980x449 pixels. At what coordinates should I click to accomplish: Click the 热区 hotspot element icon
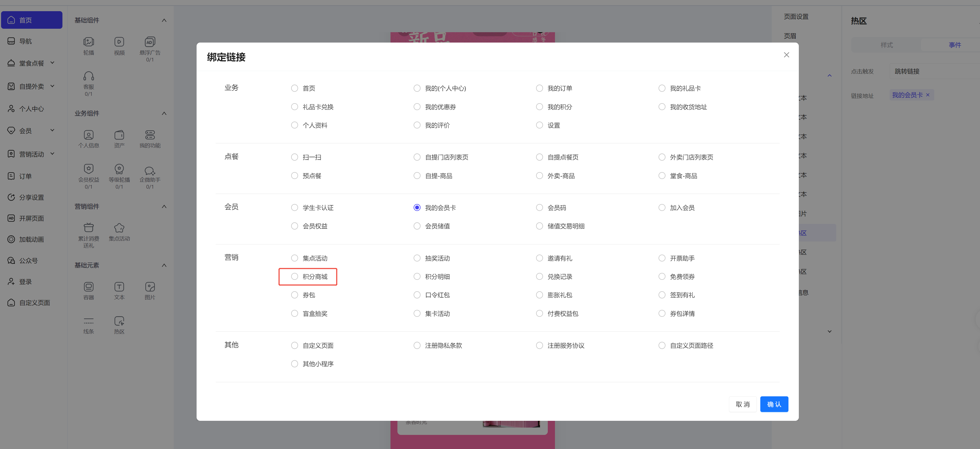pos(119,321)
